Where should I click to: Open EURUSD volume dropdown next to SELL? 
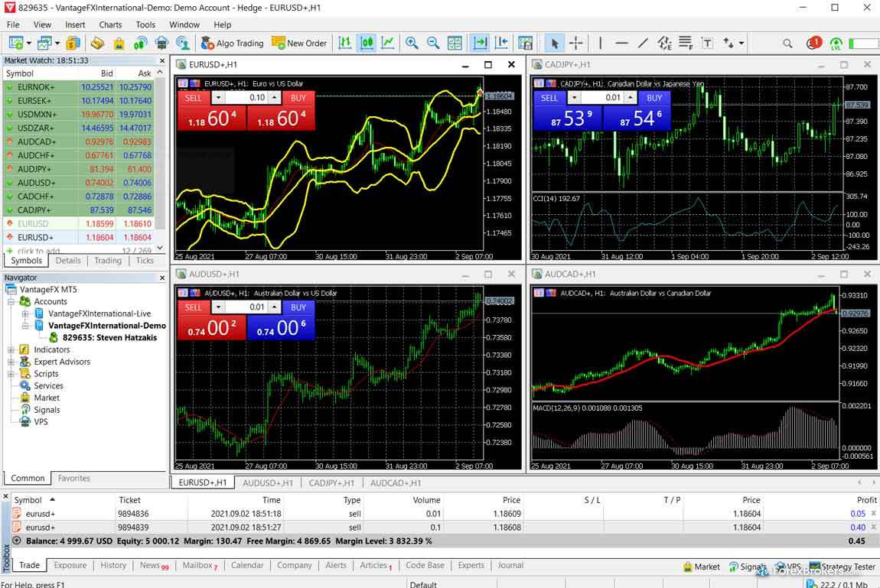tap(217, 98)
